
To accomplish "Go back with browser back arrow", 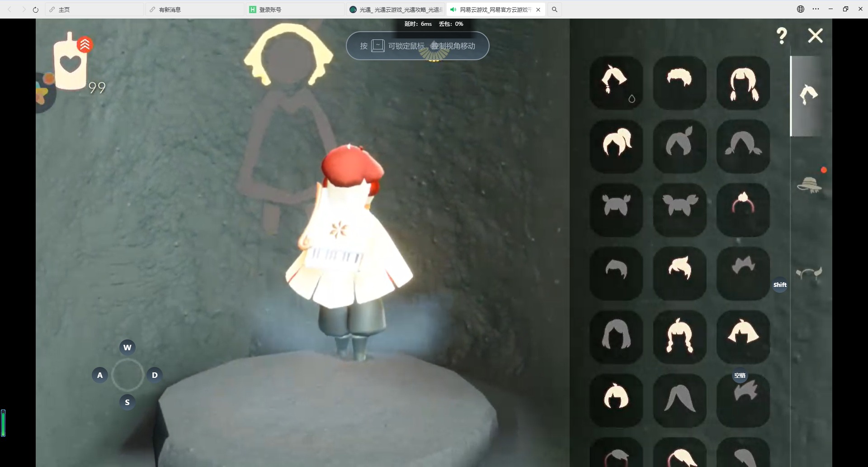I will pos(9,10).
